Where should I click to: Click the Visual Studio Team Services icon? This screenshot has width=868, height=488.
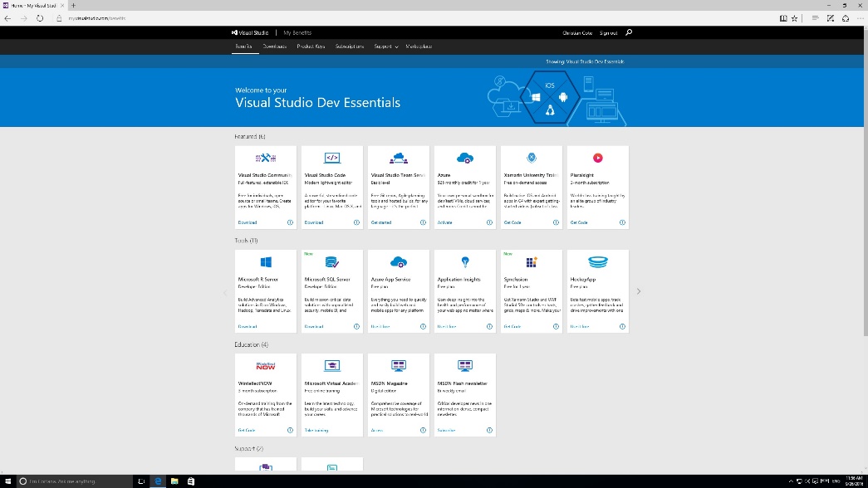coord(399,159)
